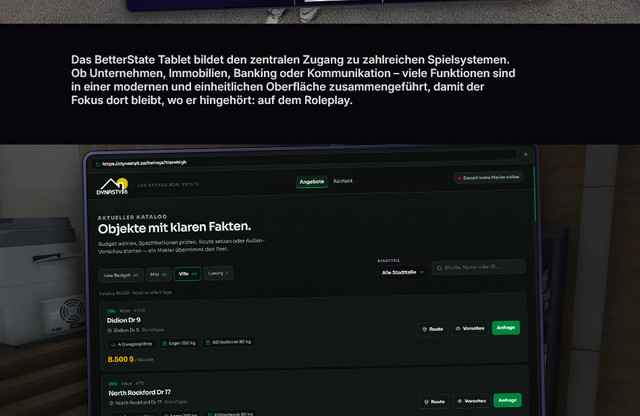Click the Aktueller Katalog label

pos(132,217)
